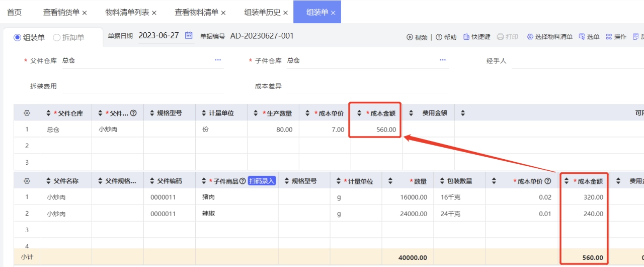Open the 操作 grid icon menu
The width and height of the screenshot is (644, 267).
pos(609,37)
